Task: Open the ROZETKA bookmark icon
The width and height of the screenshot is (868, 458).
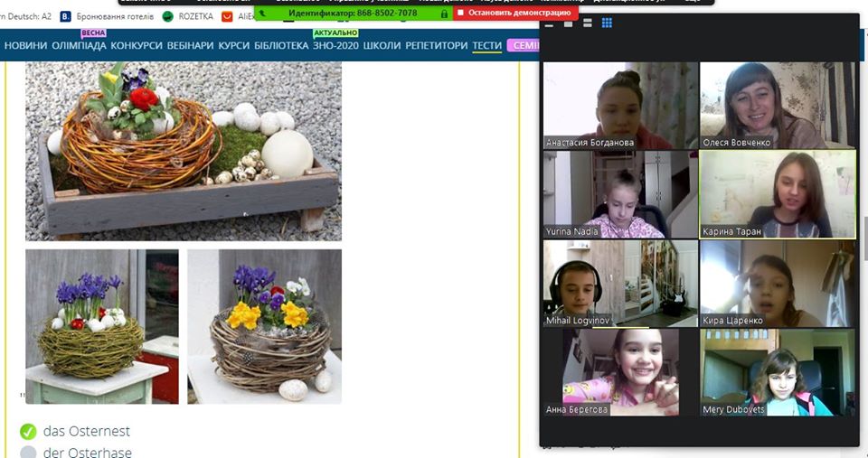Action: click(168, 16)
